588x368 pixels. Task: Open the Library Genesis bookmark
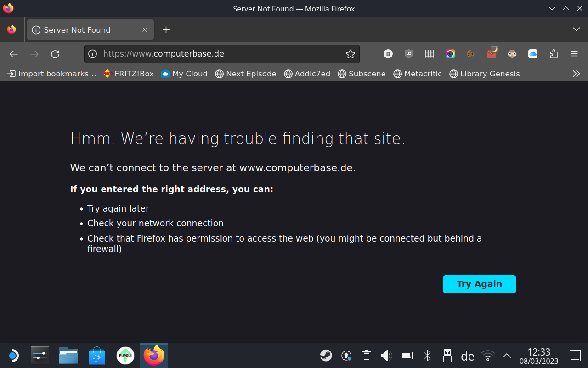tap(485, 74)
